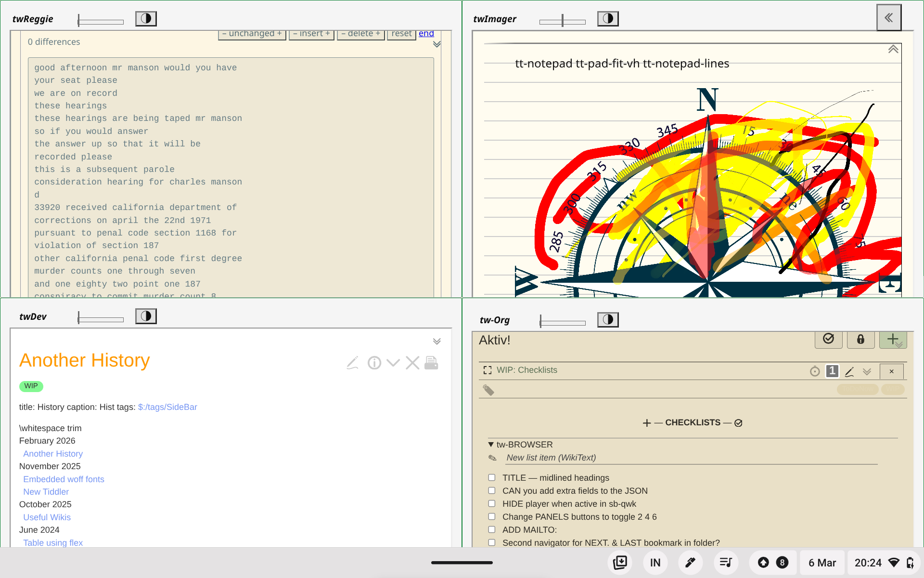Click the slider beside the twImager title
Image resolution: width=924 pixels, height=578 pixels.
pyautogui.click(x=562, y=21)
